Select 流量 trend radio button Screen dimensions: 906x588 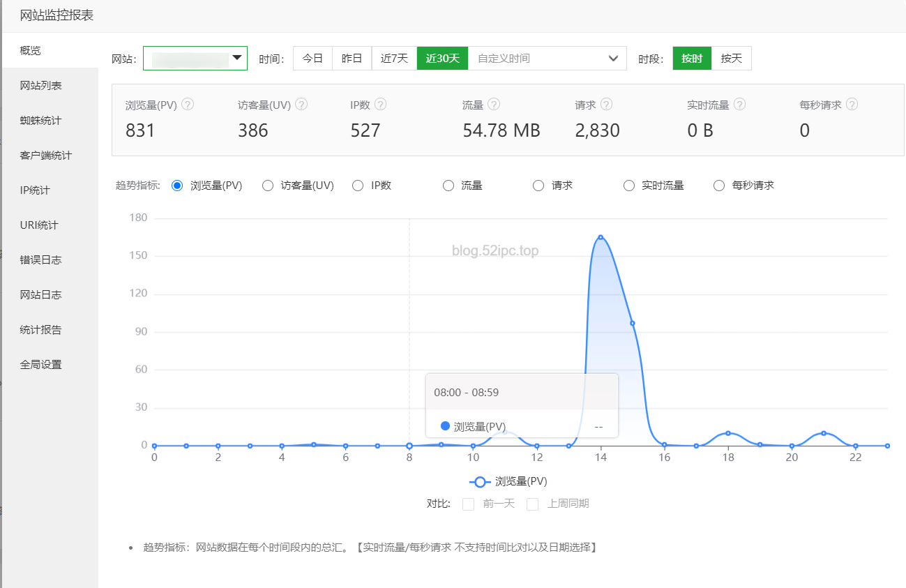click(448, 186)
